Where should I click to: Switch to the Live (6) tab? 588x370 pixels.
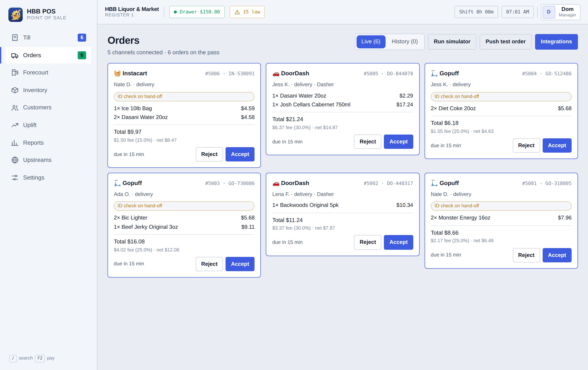371,42
